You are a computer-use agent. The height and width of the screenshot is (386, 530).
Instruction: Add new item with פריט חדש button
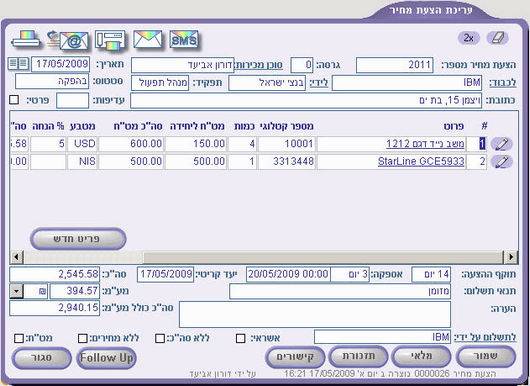78,239
